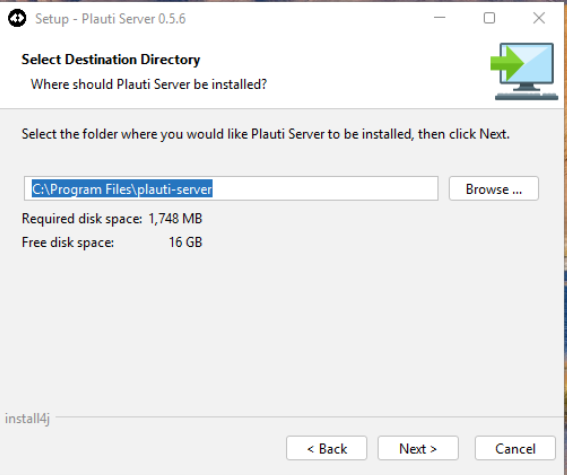Image resolution: width=567 pixels, height=475 pixels.
Task: Click the highlighted C:\Program Files\plauti-server text
Action: [122, 189]
